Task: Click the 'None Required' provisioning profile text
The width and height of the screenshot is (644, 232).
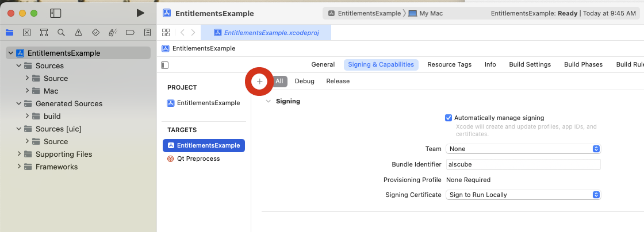Action: tap(468, 180)
